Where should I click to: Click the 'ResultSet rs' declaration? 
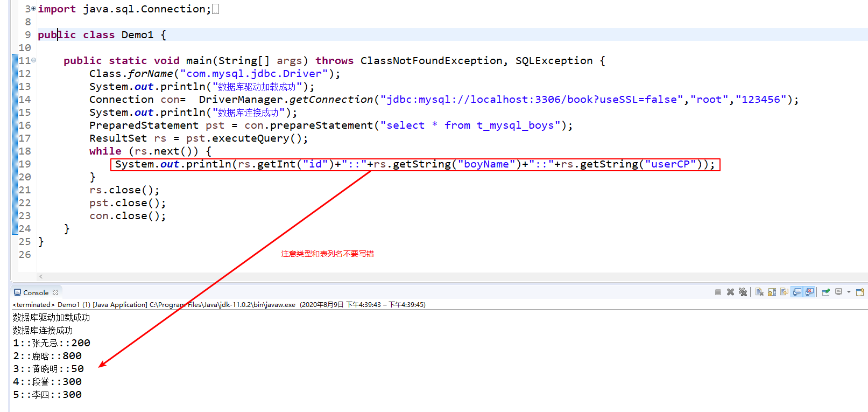pyautogui.click(x=128, y=138)
